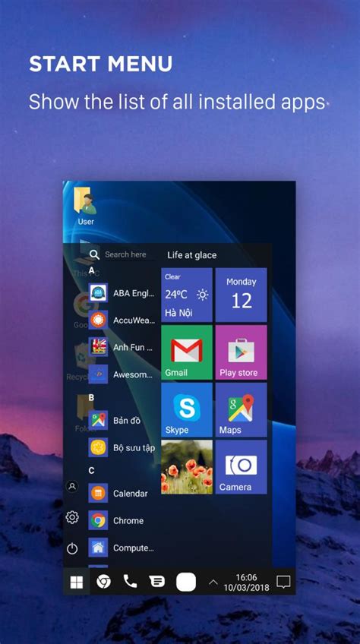Open Chrome from the taskbar

(x=103, y=582)
